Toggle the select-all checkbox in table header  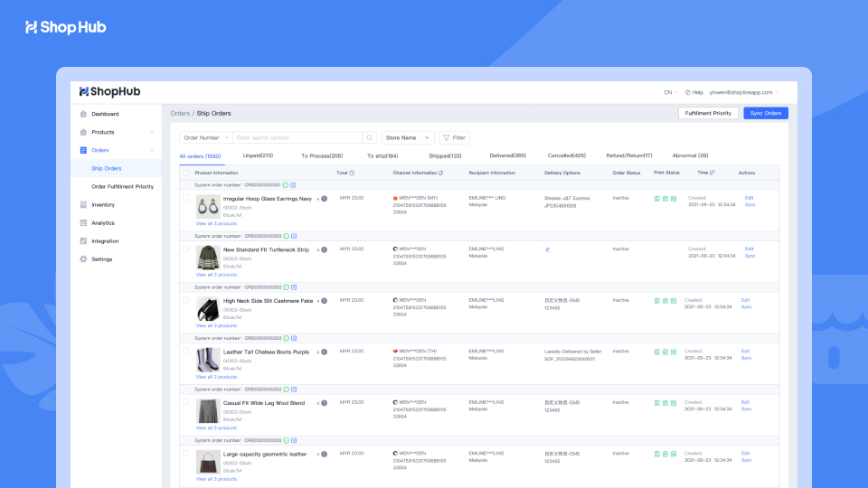point(186,173)
